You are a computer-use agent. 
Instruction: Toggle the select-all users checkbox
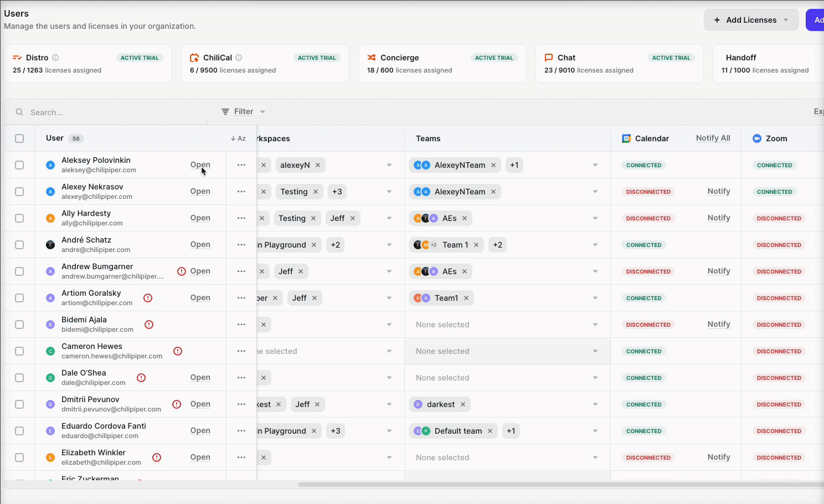coord(19,138)
